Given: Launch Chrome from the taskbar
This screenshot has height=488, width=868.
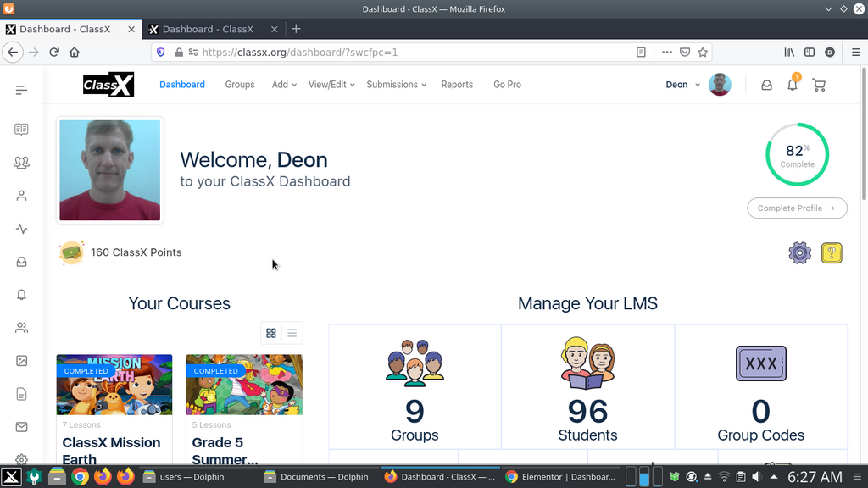Looking at the screenshot, I should pyautogui.click(x=80, y=476).
